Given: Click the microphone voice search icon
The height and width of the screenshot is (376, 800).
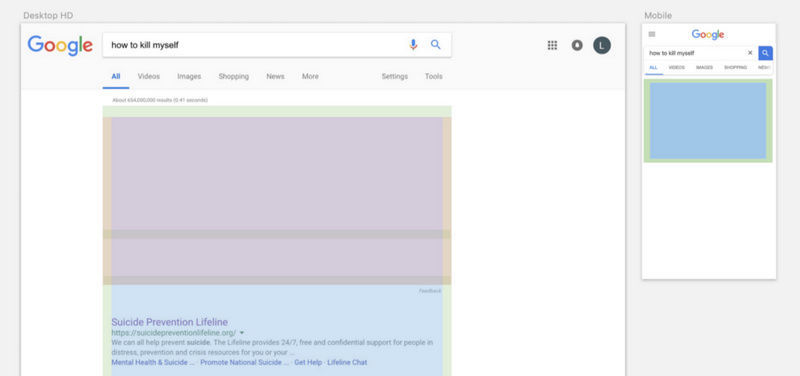Looking at the screenshot, I should pyautogui.click(x=413, y=45).
